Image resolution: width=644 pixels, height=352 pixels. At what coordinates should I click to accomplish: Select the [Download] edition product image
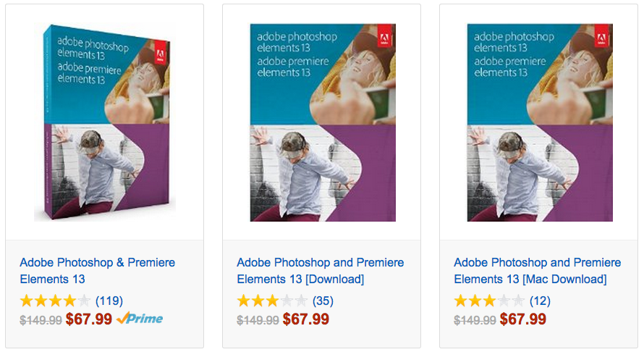point(323,123)
